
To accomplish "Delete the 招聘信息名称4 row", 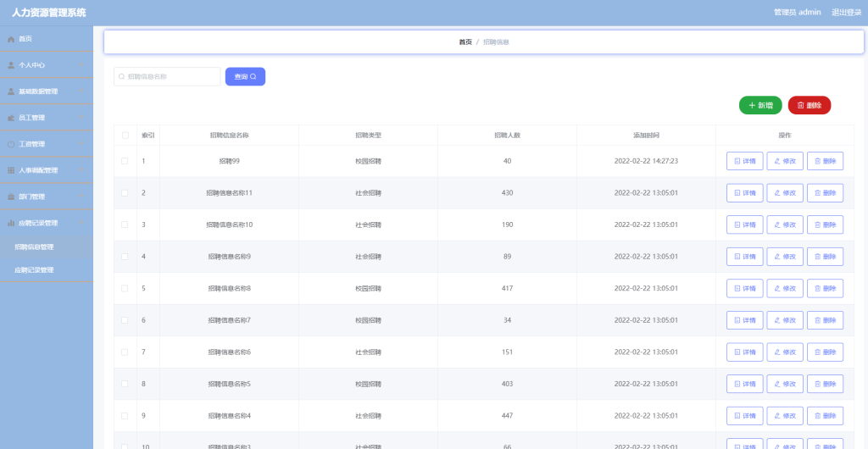I will (x=826, y=415).
